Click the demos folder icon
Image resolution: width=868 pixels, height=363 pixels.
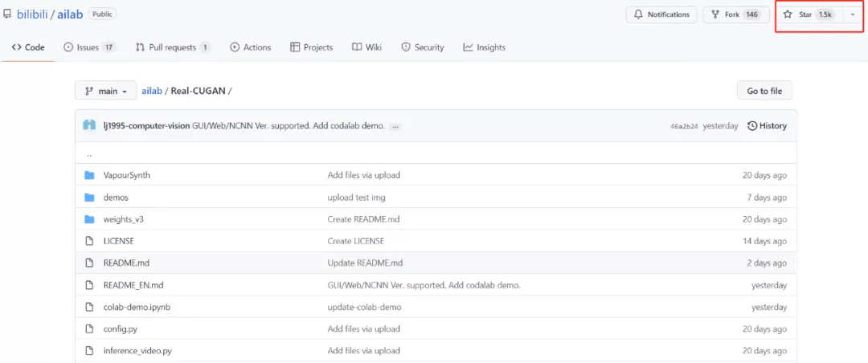coord(89,198)
